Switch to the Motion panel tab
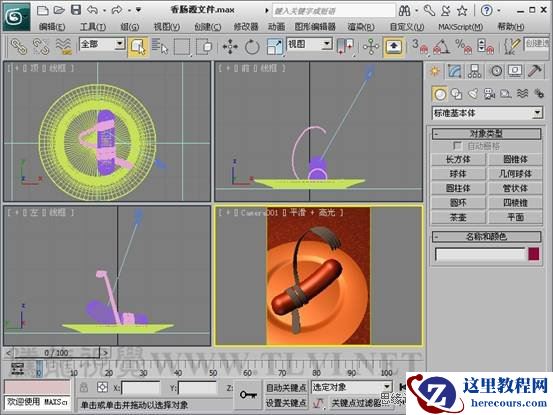553x415 pixels. [496, 71]
